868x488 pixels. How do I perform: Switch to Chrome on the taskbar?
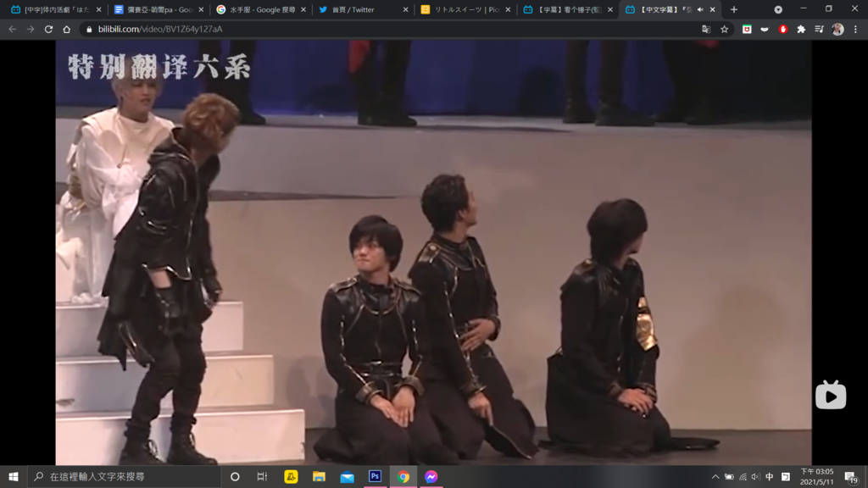coord(403,476)
